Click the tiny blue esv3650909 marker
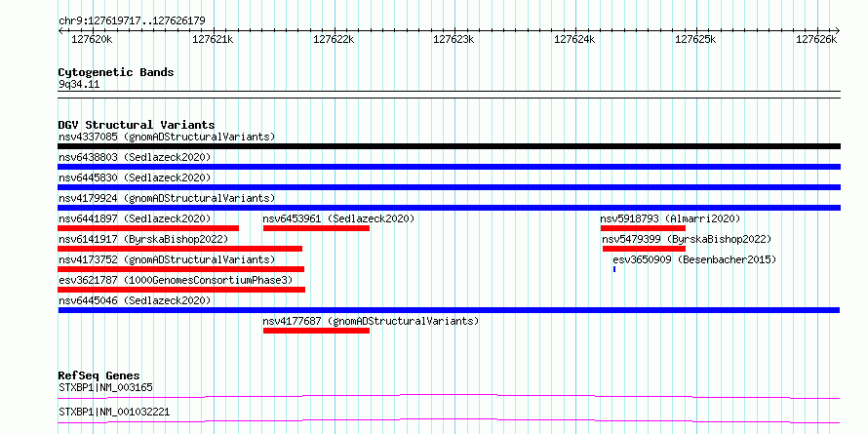868x434 pixels. [613, 269]
